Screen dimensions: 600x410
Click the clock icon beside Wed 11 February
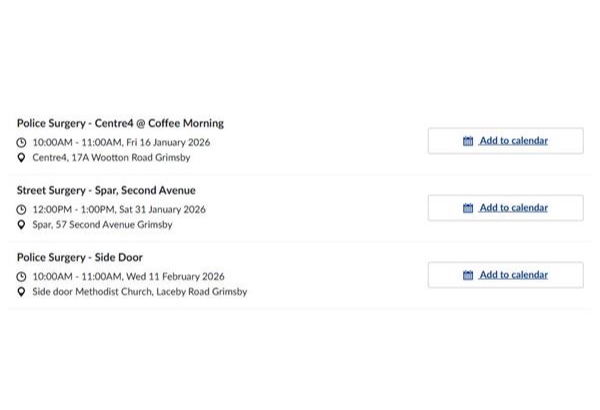click(21, 277)
